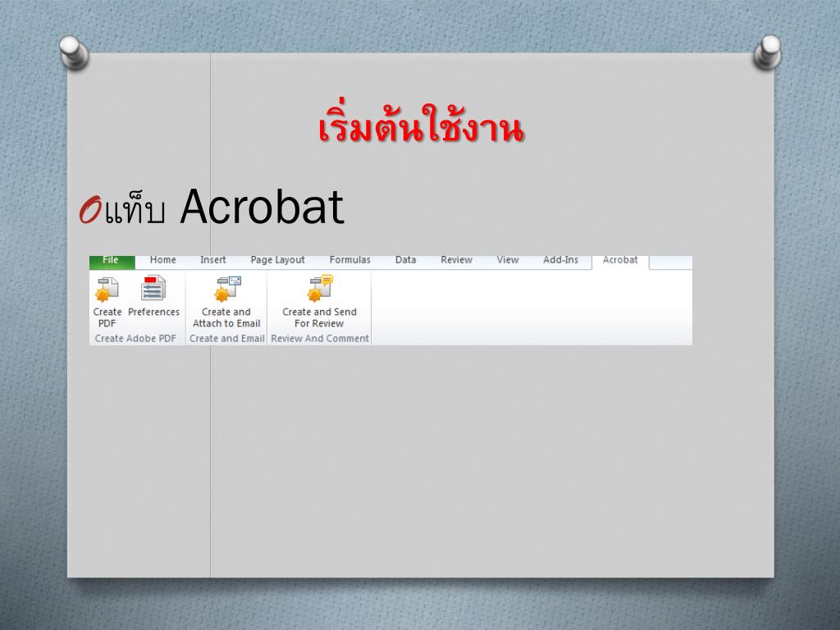Switch to the Insert tab
The width and height of the screenshot is (840, 630).
click(213, 260)
